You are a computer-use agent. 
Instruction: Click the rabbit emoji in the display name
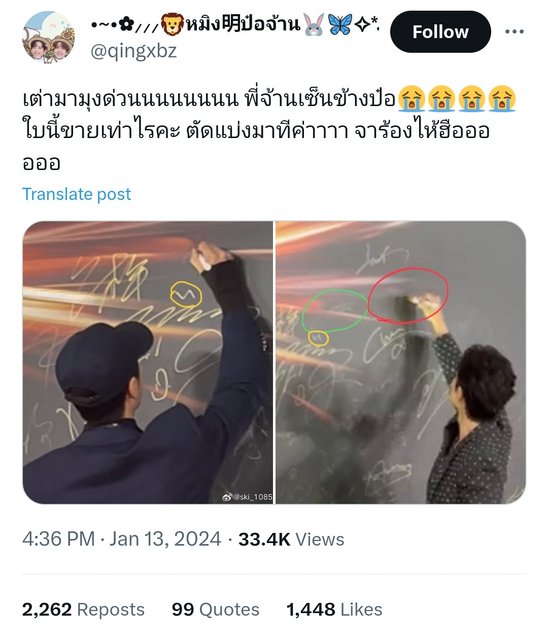pyautogui.click(x=314, y=24)
